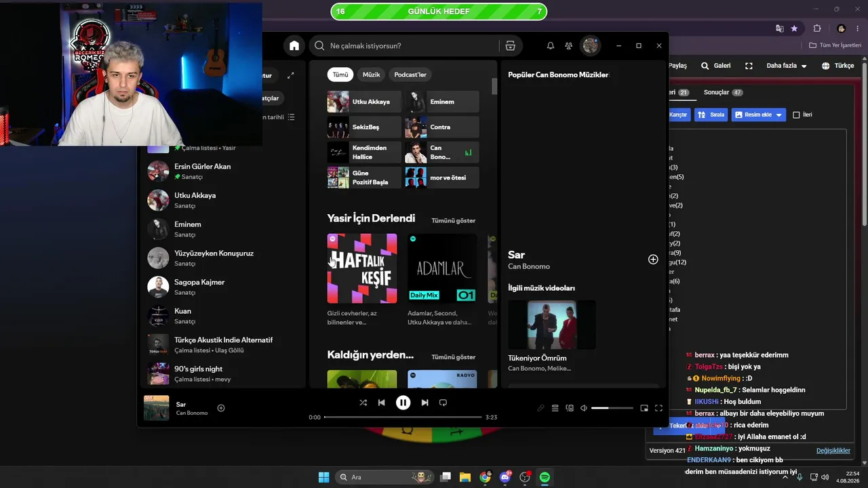Skip to the next track
Image resolution: width=868 pixels, height=488 pixels.
pyautogui.click(x=425, y=403)
